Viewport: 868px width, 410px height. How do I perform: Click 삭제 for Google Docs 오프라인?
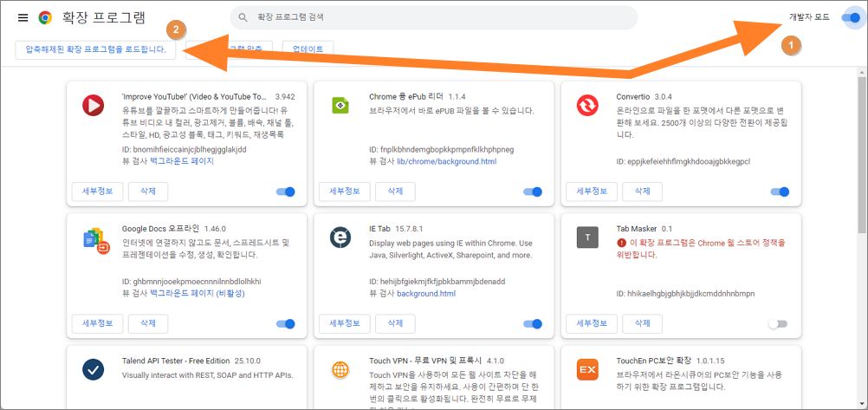(x=148, y=323)
